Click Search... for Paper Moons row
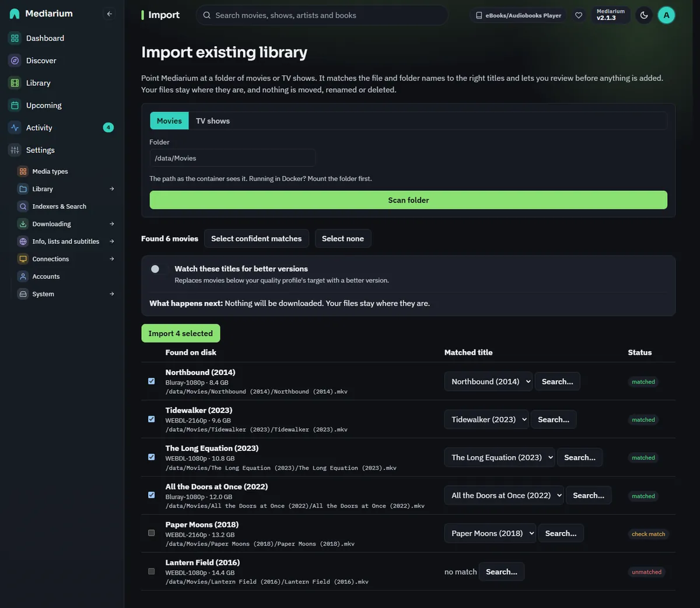 click(561, 533)
